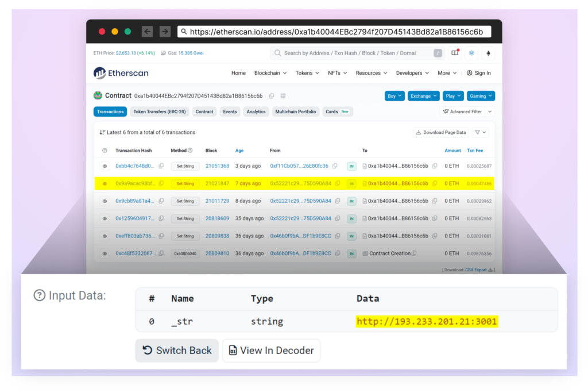Copy transaction hash 0xc48f5332067

(161, 253)
